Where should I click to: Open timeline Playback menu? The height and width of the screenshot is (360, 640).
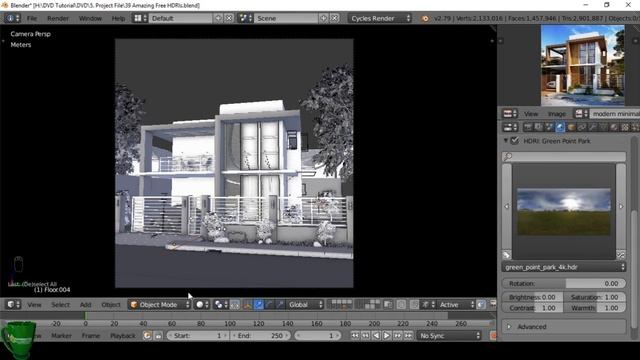[x=122, y=336]
